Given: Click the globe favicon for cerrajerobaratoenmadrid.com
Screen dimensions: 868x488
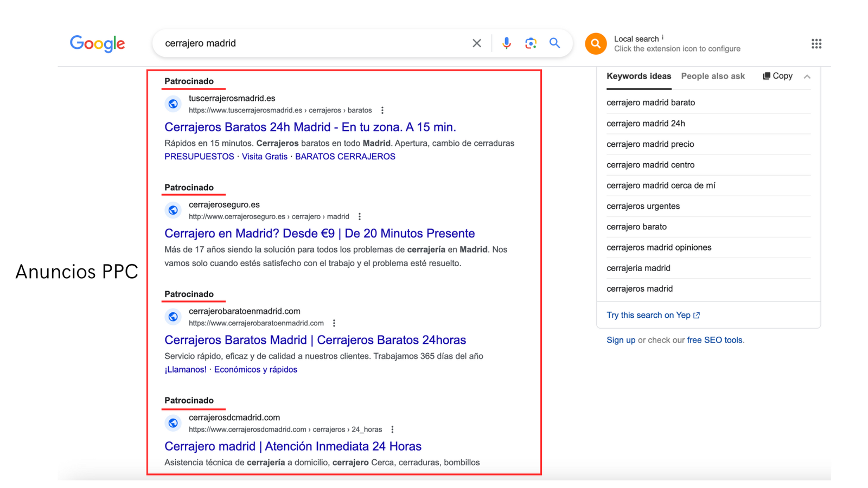Looking at the screenshot, I should tap(173, 317).
